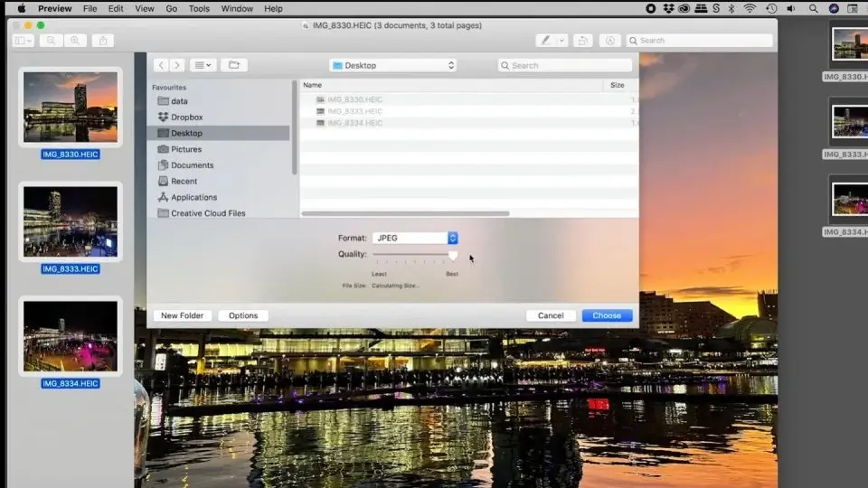Viewport: 868px width, 488px height.
Task: Open Spotlight search in the menu bar
Action: point(813,8)
